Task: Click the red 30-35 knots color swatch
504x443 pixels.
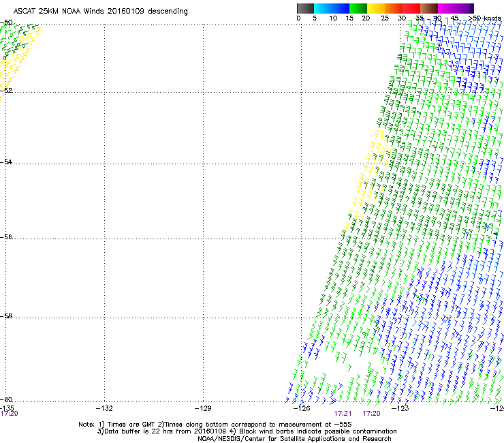Action: (411, 8)
